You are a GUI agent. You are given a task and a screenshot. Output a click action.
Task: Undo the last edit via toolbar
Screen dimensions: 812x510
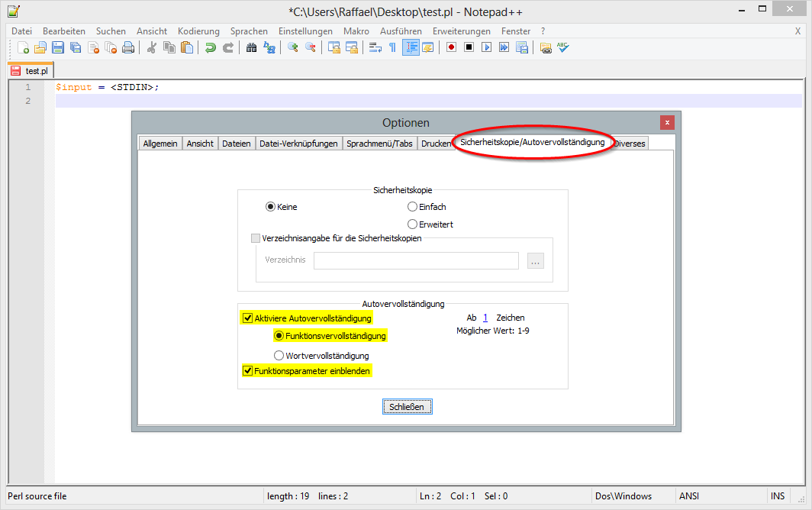(x=208, y=47)
